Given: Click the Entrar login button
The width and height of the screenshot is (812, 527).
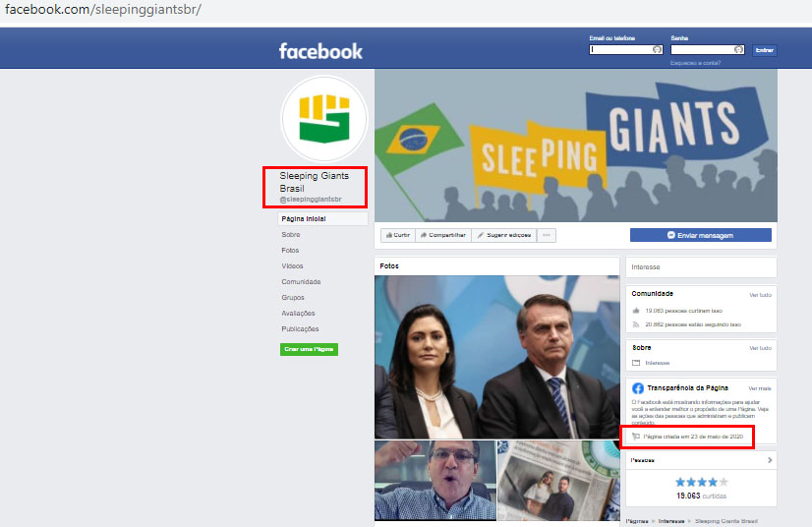Looking at the screenshot, I should click(x=765, y=50).
